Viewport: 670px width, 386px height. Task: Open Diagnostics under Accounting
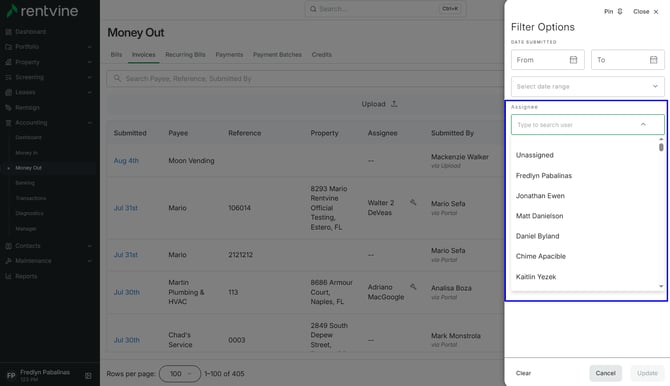29,213
